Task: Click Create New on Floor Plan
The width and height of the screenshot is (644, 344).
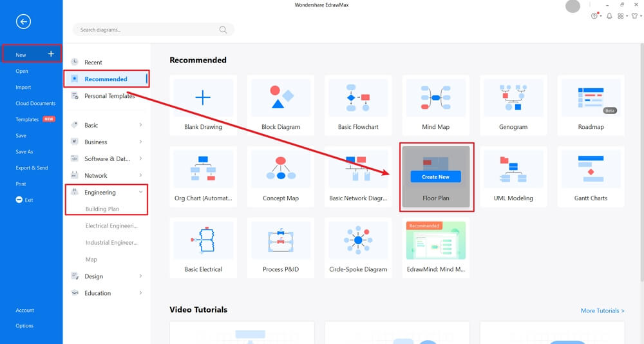Action: click(436, 177)
